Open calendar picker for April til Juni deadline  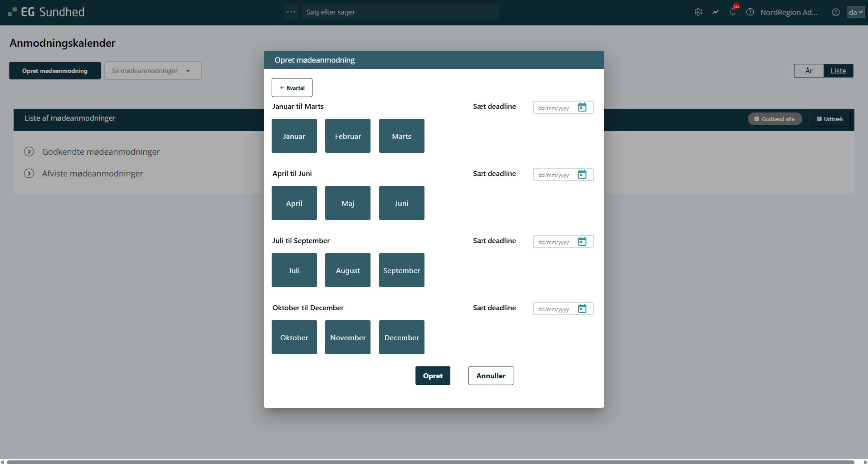(x=582, y=174)
